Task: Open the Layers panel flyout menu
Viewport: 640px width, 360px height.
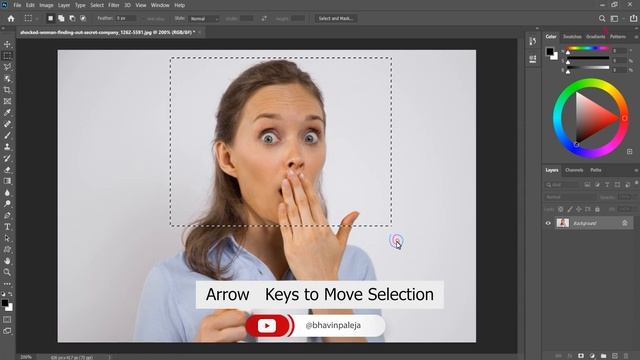Action: [636, 170]
